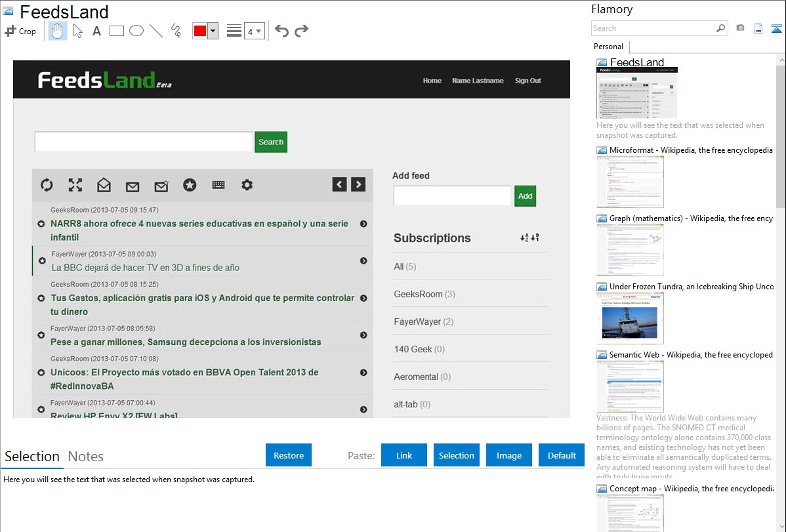786x532 pixels.
Task: Click the Add feed input field
Action: coord(452,195)
